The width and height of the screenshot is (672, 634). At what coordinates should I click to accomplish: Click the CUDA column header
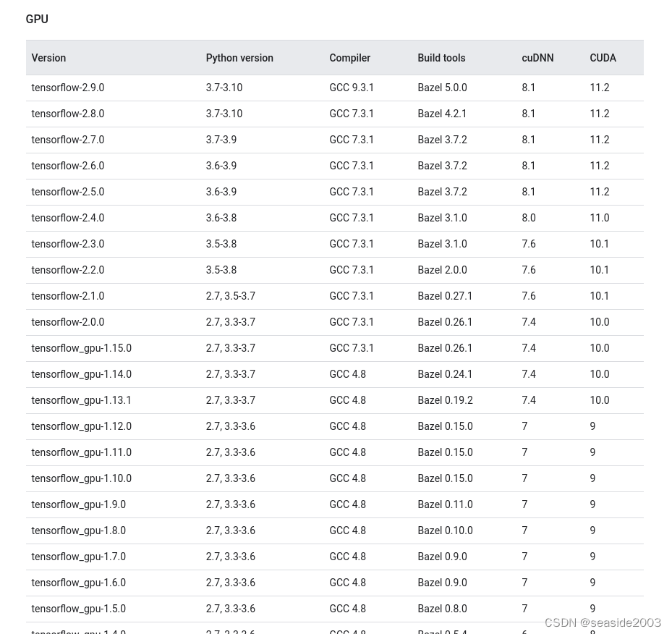pos(603,58)
